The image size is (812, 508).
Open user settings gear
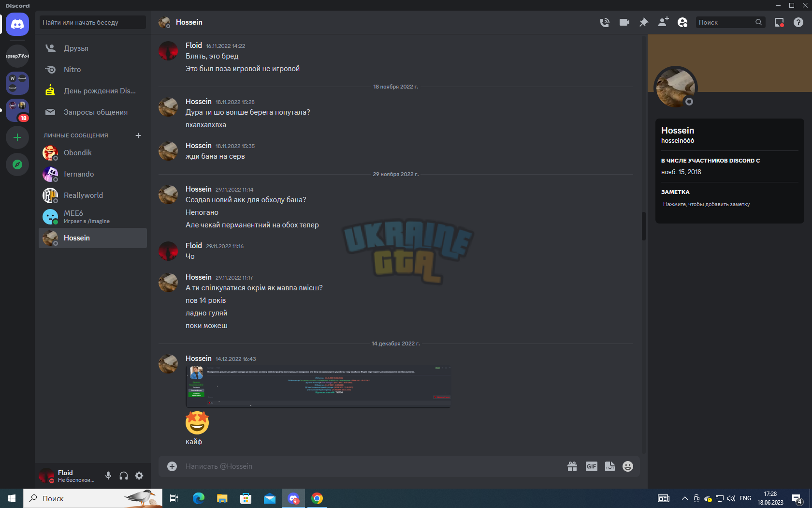pos(139,476)
